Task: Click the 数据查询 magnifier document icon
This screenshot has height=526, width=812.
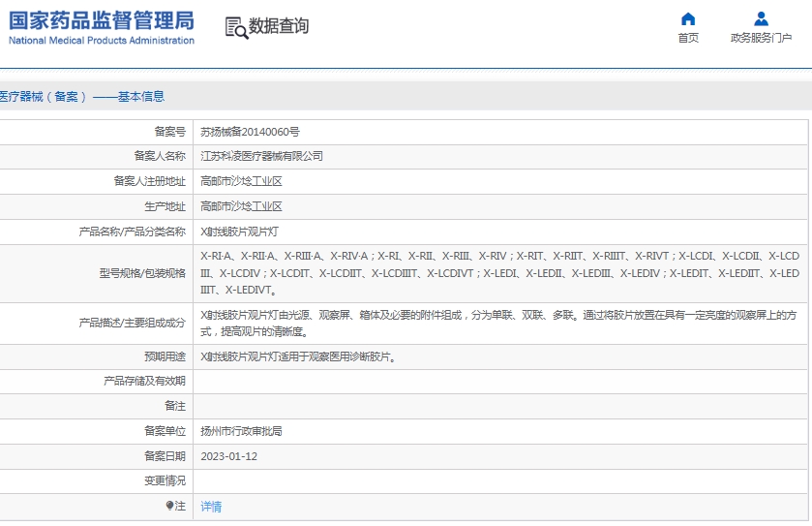Action: [x=237, y=28]
